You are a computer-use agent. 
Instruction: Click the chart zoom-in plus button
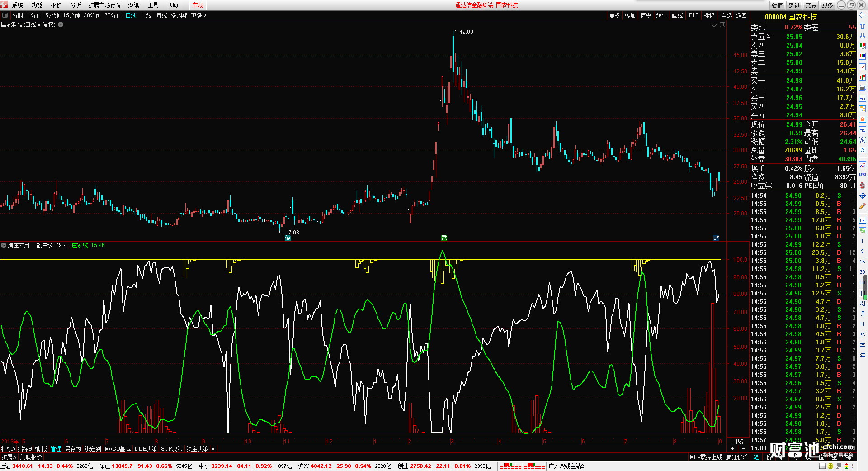733,448
